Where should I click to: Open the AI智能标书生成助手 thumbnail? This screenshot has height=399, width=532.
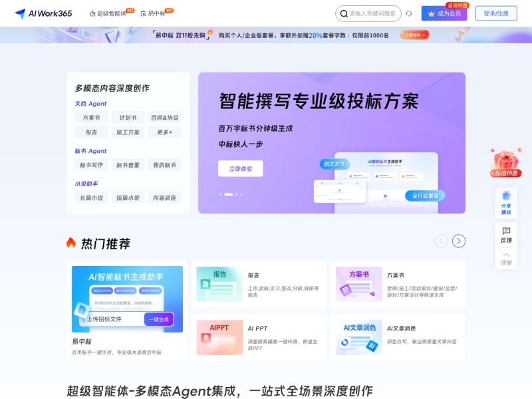point(127,299)
